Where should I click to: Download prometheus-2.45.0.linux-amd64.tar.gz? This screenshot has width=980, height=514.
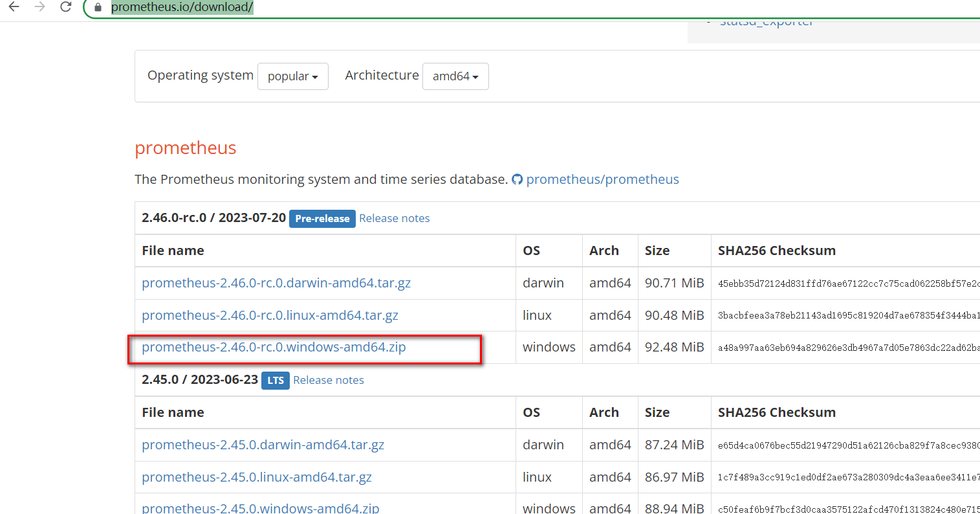click(257, 477)
